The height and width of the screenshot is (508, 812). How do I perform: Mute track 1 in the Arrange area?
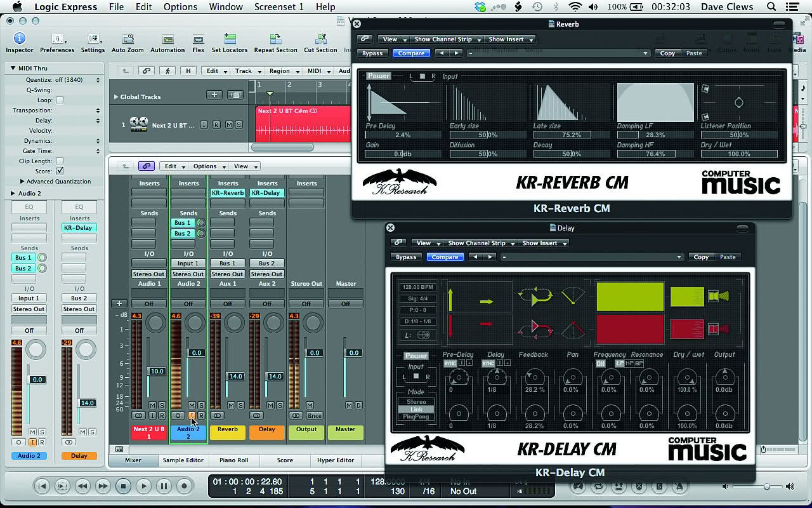click(228, 125)
